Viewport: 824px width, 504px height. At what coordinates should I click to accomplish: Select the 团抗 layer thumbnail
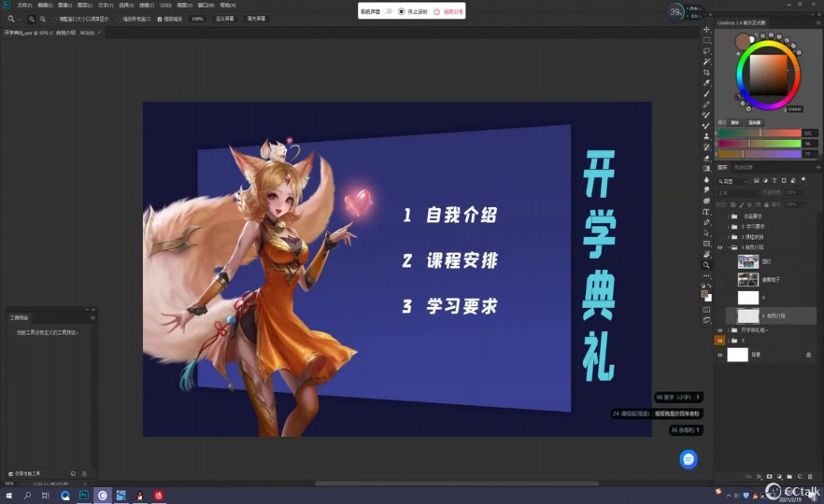point(747,261)
